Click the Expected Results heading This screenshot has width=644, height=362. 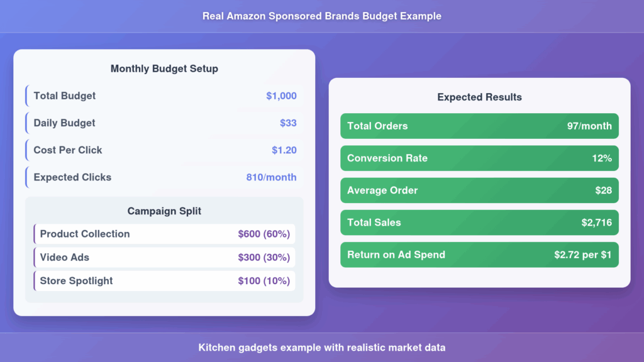[x=479, y=97]
